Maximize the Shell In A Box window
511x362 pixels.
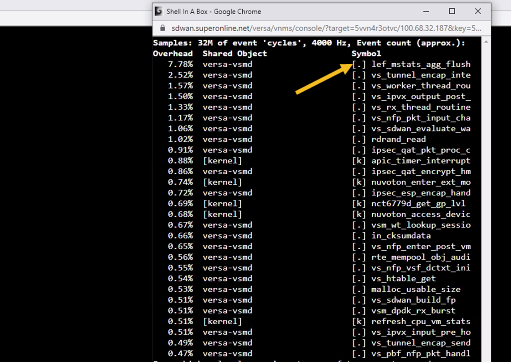pos(452,11)
